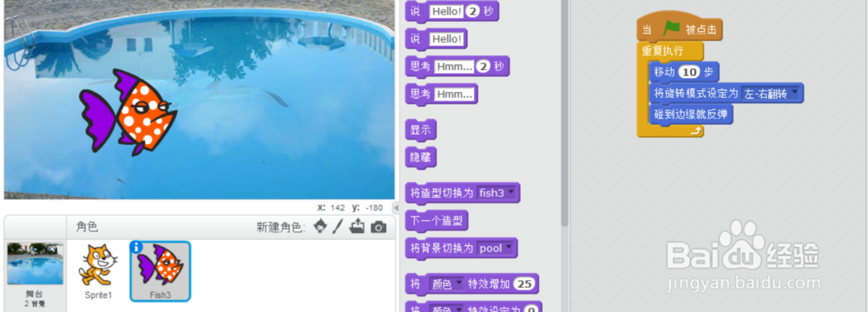Click the 说 Hello! 2 秒 block

coord(452,11)
